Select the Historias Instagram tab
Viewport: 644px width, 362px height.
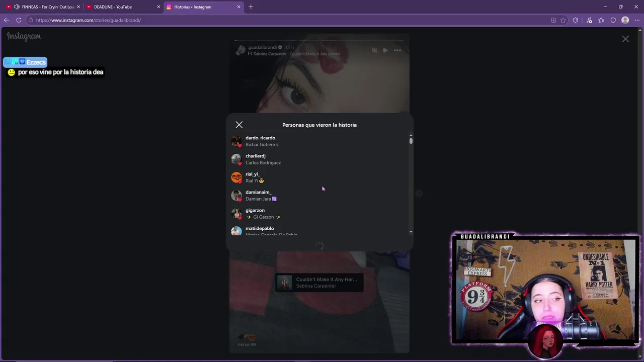(x=204, y=7)
